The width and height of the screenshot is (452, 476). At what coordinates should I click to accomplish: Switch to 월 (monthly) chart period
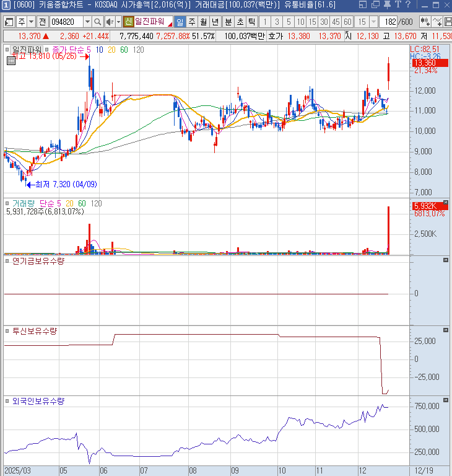coord(203,22)
